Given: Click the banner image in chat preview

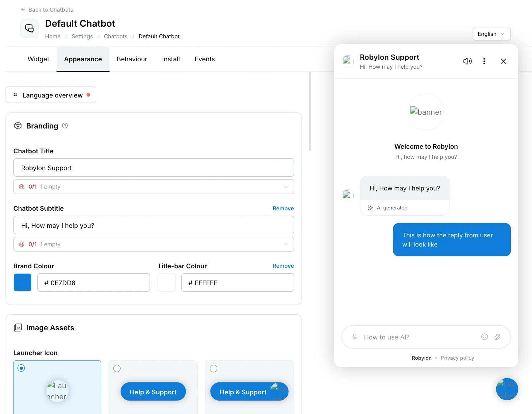Looking at the screenshot, I should (x=426, y=112).
